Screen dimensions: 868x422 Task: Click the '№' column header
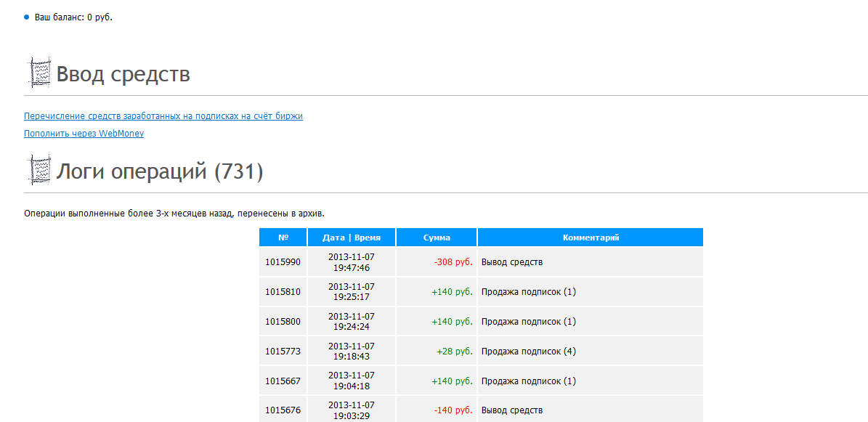(283, 238)
